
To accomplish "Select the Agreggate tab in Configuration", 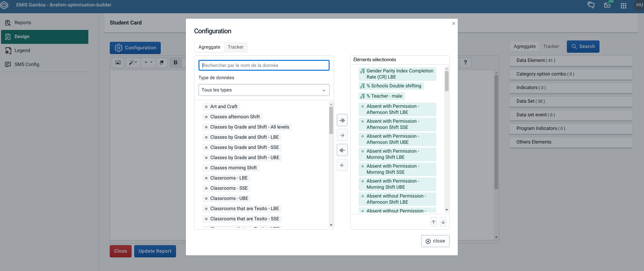I will click(209, 47).
